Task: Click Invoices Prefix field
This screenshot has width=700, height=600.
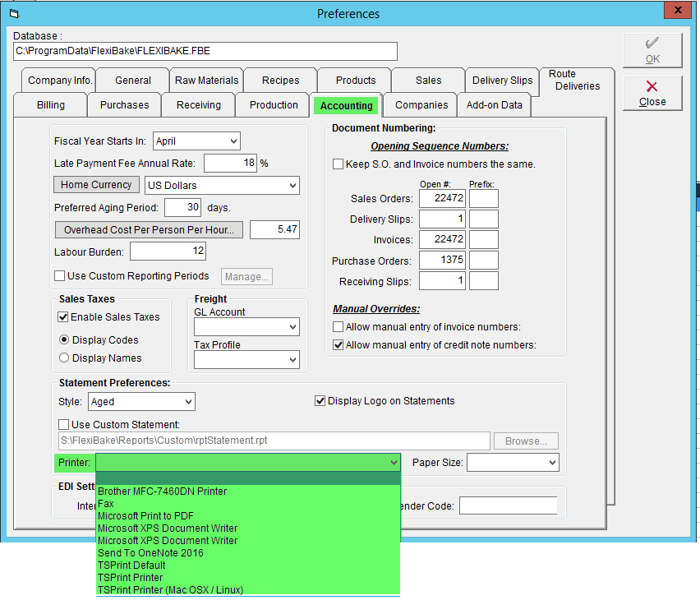Action: (x=483, y=239)
